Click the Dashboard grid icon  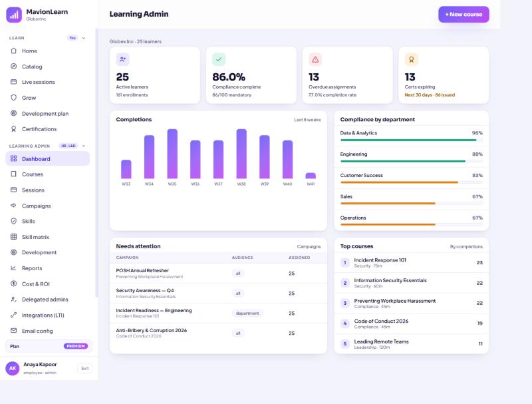tap(13, 158)
